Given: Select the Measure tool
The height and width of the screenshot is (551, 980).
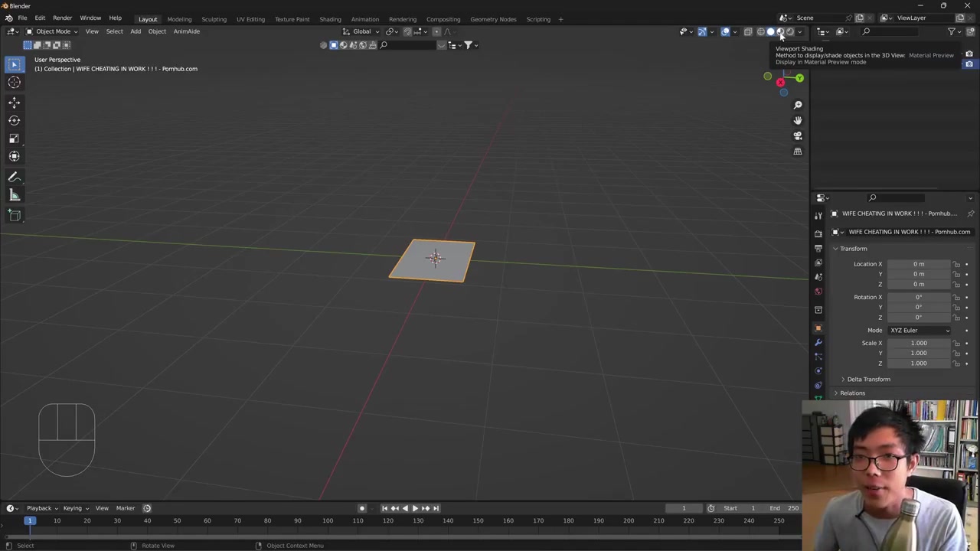Looking at the screenshot, I should (x=14, y=195).
